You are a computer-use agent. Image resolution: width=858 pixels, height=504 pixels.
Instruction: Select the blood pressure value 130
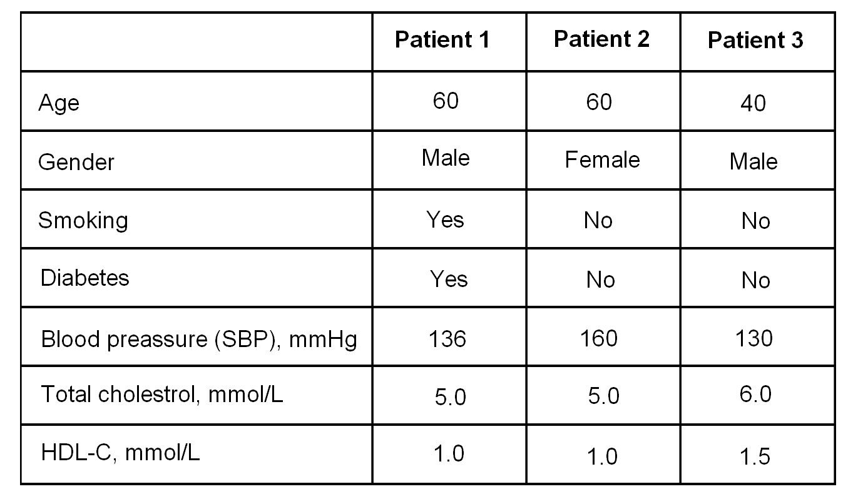point(753,338)
